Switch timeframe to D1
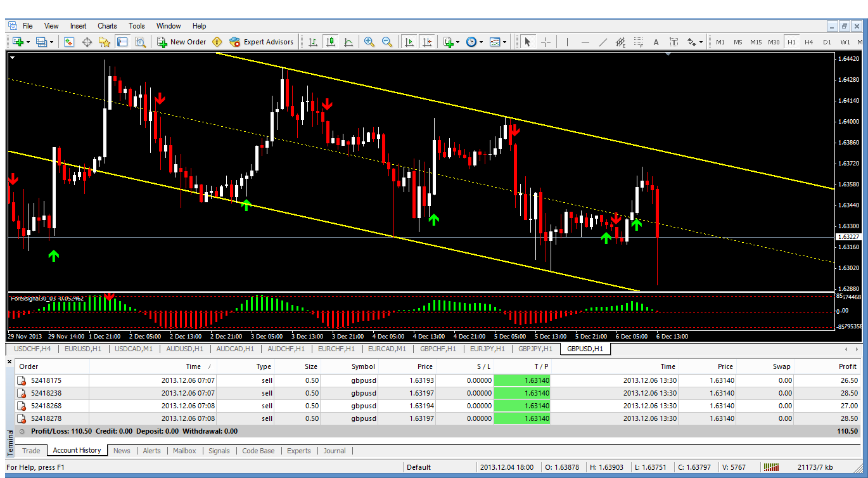The width and height of the screenshot is (868, 478). pyautogui.click(x=827, y=42)
